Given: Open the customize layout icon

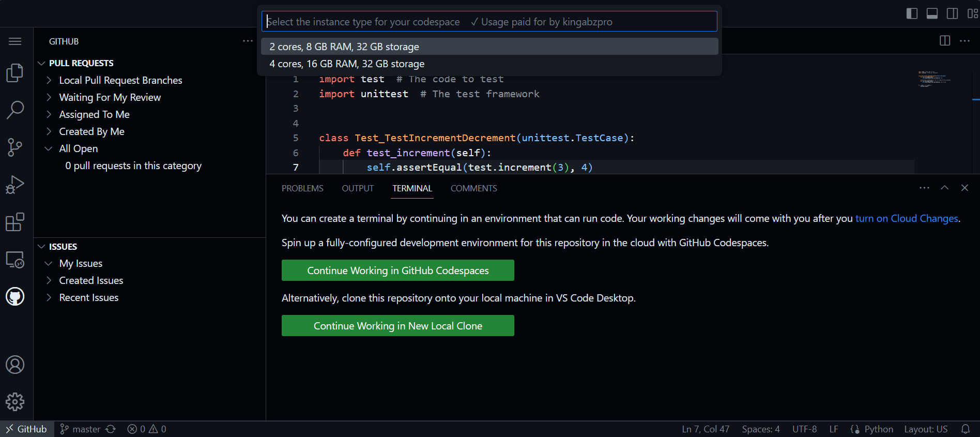Looking at the screenshot, I should click(x=972, y=13).
